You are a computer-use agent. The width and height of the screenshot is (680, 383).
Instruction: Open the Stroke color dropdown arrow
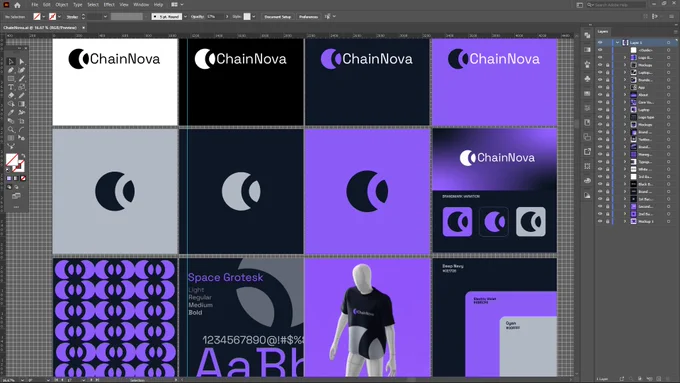click(59, 16)
